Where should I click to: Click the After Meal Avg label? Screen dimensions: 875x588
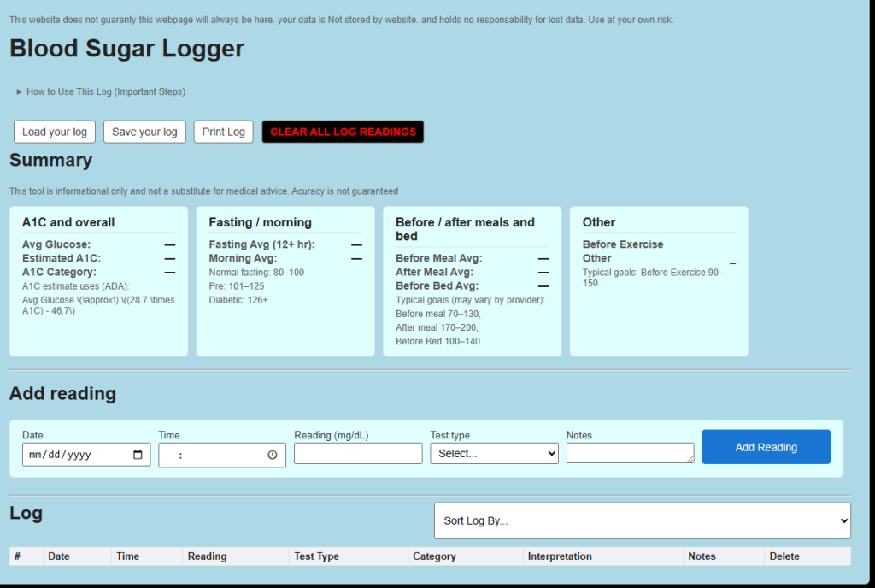pyautogui.click(x=434, y=273)
